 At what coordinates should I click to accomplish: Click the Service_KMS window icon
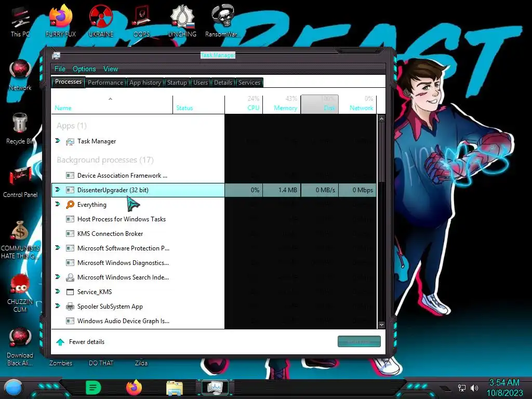tap(70, 292)
